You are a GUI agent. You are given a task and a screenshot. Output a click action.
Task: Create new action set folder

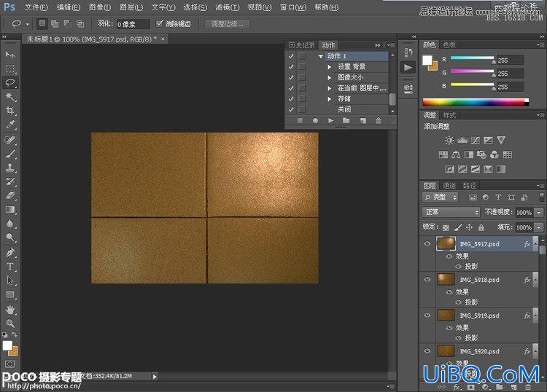346,120
